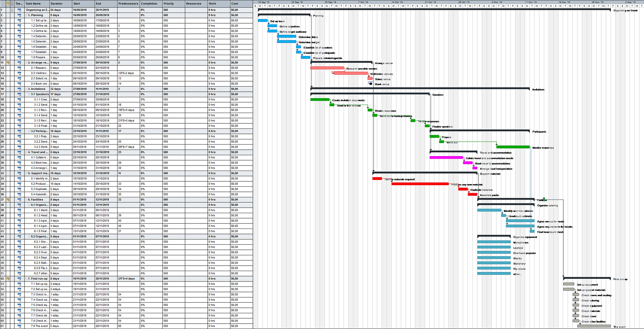The image size is (644, 329).
Task: Collapse the 2. Arrange venue summary task
Action: [x=26, y=62]
